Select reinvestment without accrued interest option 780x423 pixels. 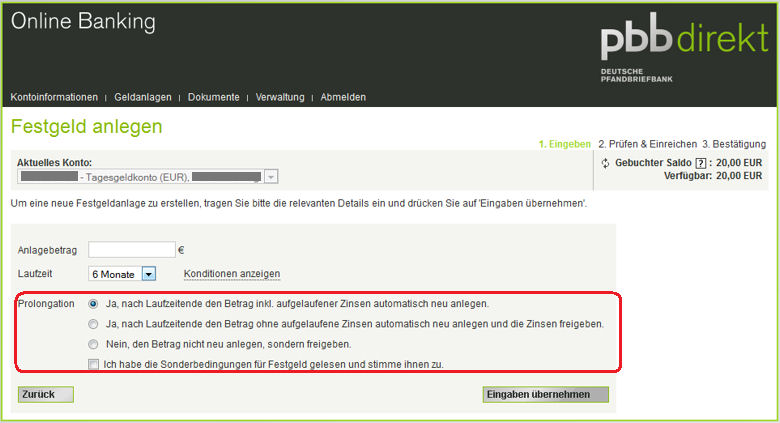tap(93, 324)
